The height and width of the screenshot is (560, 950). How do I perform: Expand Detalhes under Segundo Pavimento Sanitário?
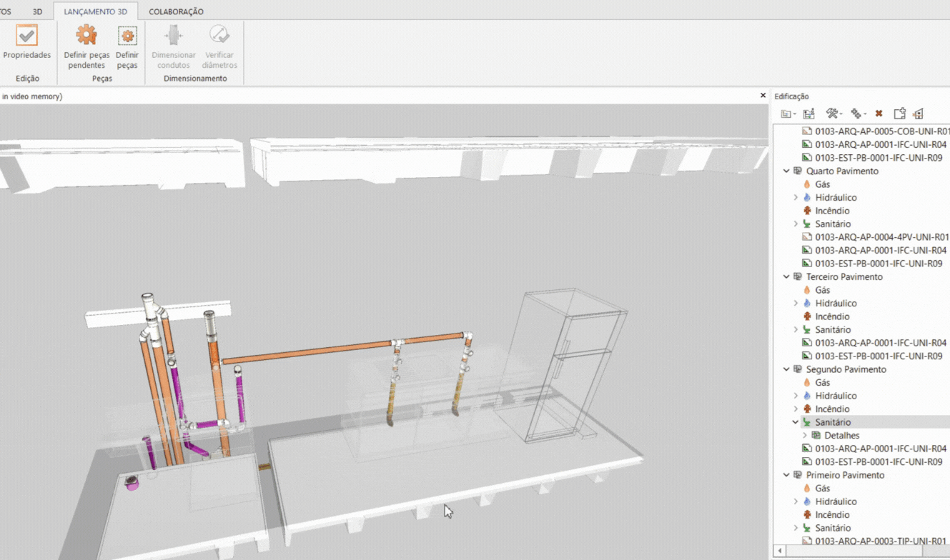click(805, 436)
